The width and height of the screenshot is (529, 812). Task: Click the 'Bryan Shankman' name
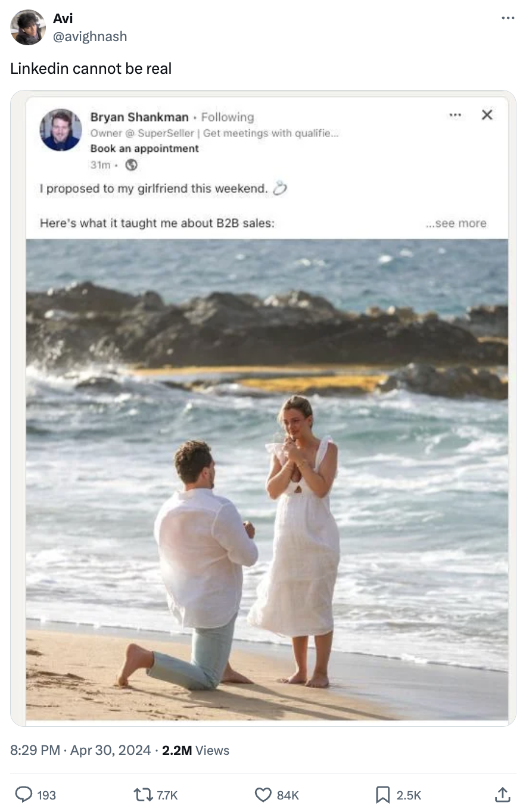click(x=139, y=117)
